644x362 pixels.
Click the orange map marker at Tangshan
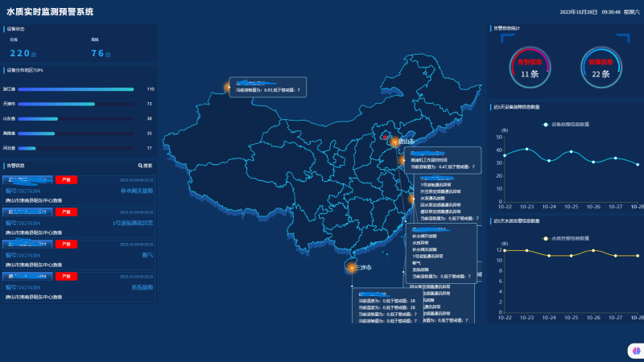tap(394, 142)
